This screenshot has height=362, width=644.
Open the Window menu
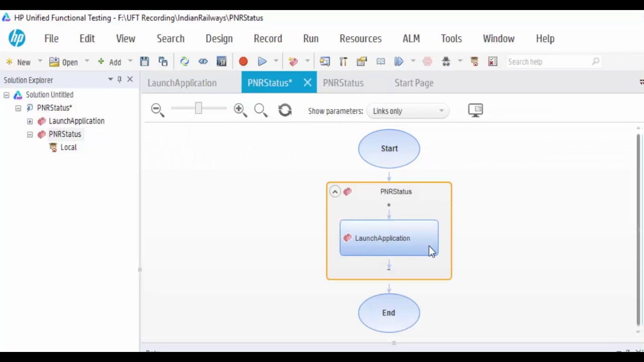(x=499, y=39)
